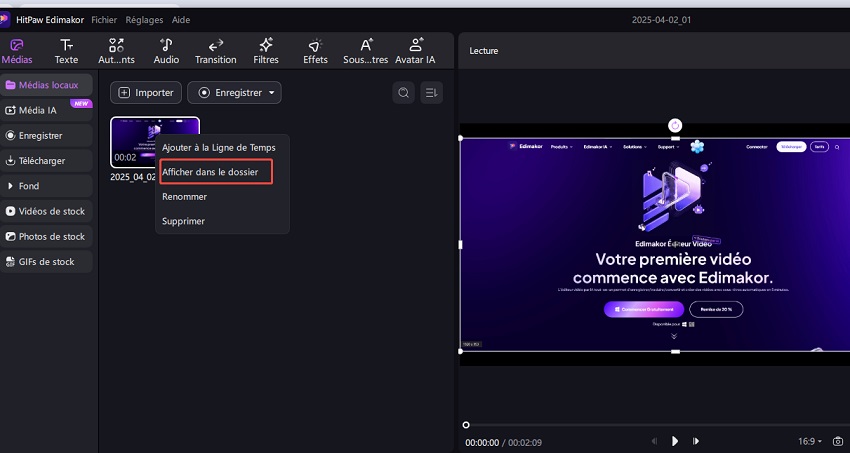850x453 pixels.
Task: Click the Télécharger button in previewed webpage
Action: point(790,147)
